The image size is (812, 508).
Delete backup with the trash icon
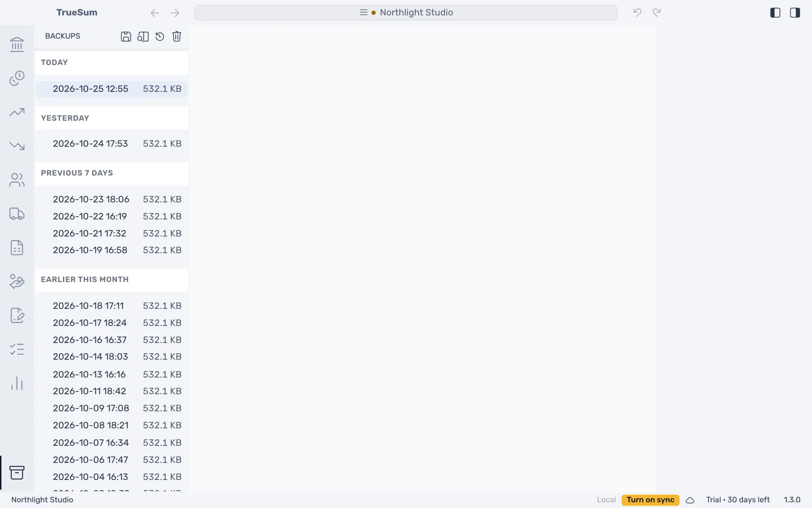177,37
